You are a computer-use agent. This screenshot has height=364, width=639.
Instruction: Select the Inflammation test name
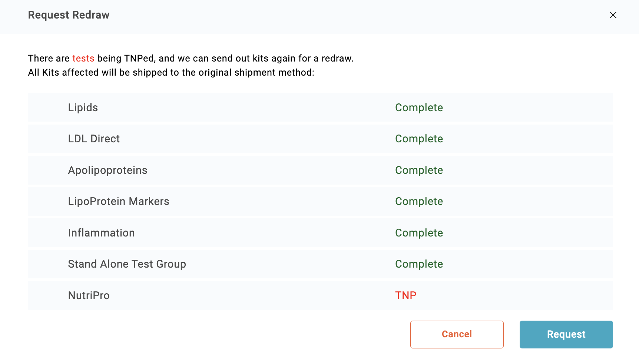click(101, 233)
